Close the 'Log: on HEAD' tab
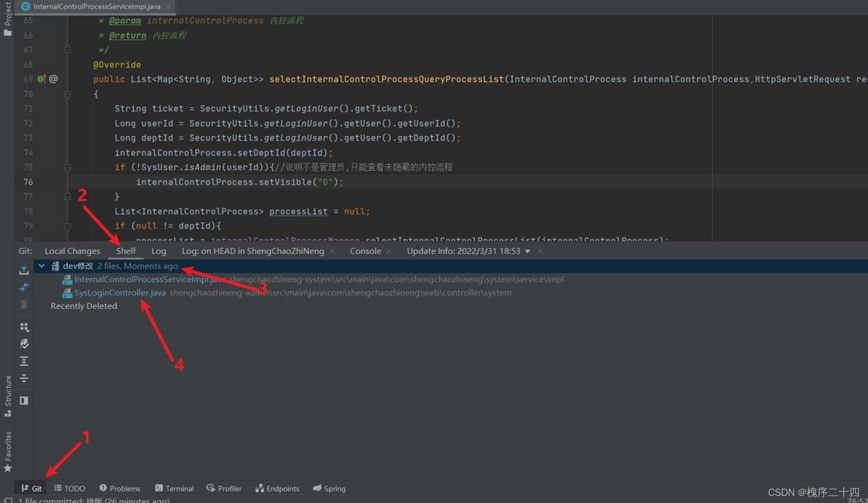Viewport: 868px width, 503px height. [333, 251]
